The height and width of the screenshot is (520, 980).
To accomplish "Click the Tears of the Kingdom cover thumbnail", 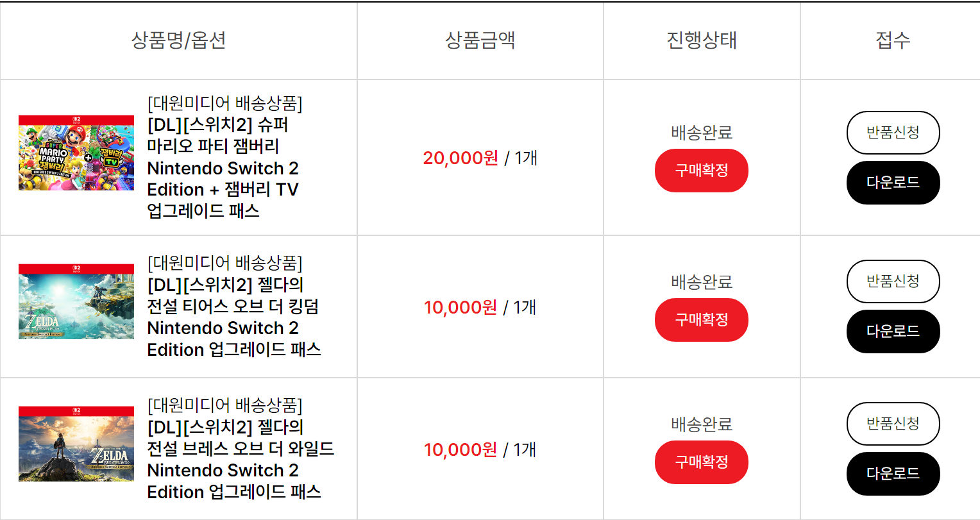I will [76, 302].
